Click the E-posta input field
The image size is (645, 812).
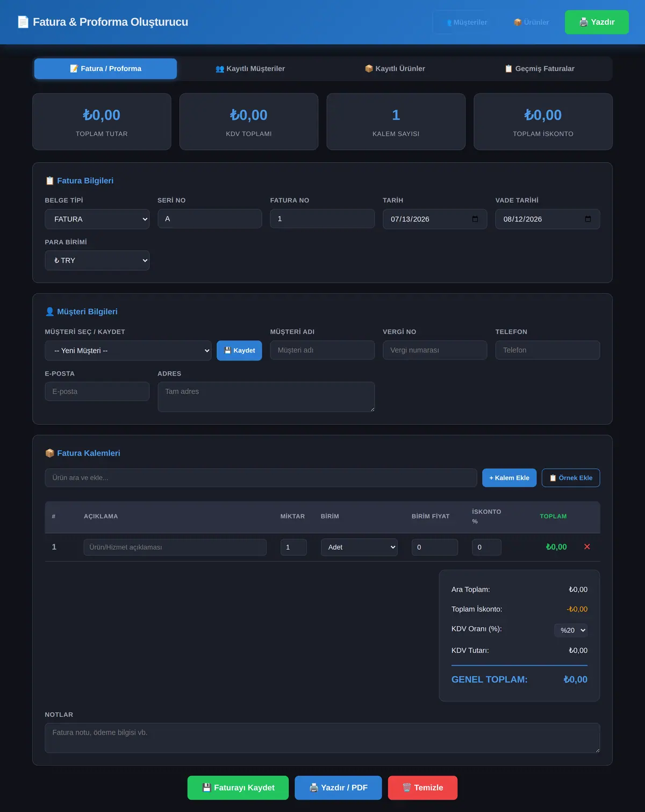tap(97, 391)
